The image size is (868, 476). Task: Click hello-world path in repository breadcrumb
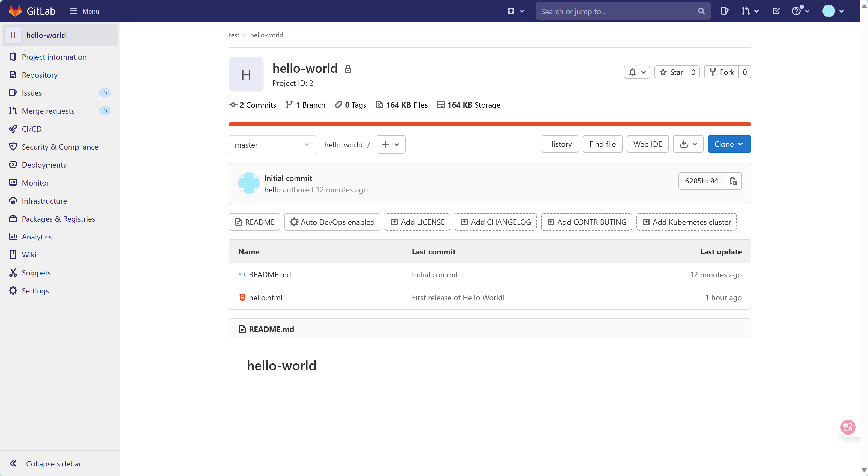click(343, 145)
